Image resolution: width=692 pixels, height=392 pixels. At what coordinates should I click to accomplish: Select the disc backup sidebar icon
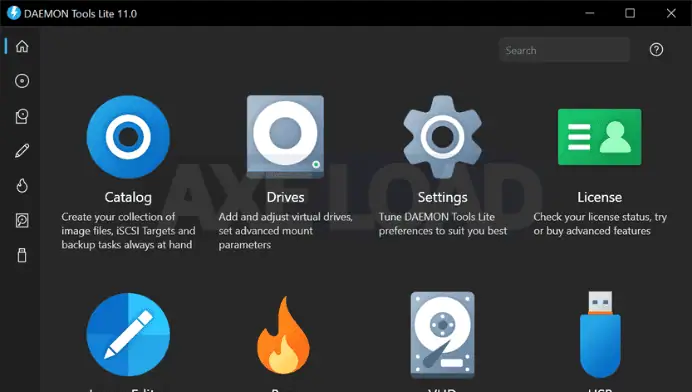click(x=22, y=116)
